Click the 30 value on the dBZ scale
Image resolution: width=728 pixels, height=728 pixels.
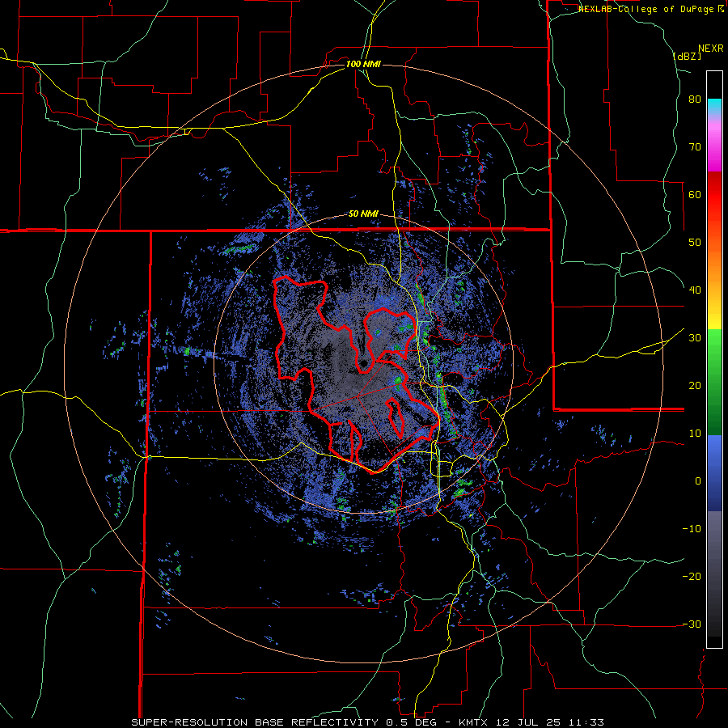pyautogui.click(x=695, y=338)
